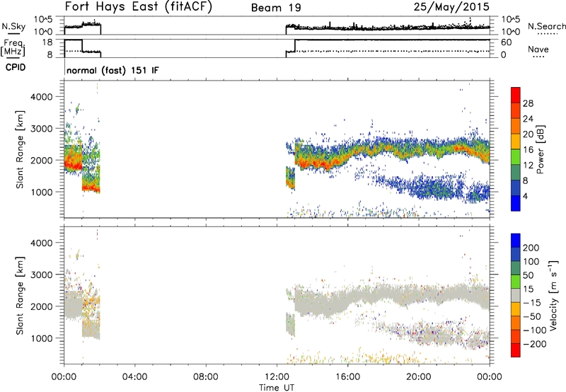Pick the gray segment of Velocity colorbar
Image resolution: width=566 pixels, height=392 pixels.
tap(516, 292)
